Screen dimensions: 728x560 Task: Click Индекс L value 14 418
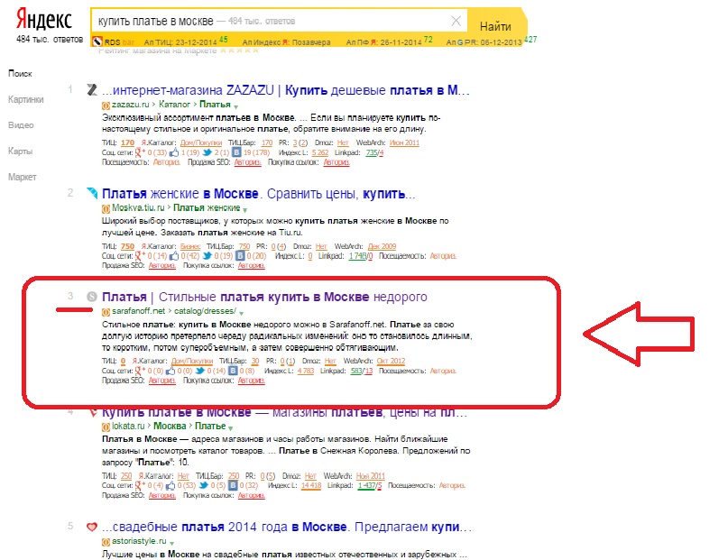[x=311, y=485]
